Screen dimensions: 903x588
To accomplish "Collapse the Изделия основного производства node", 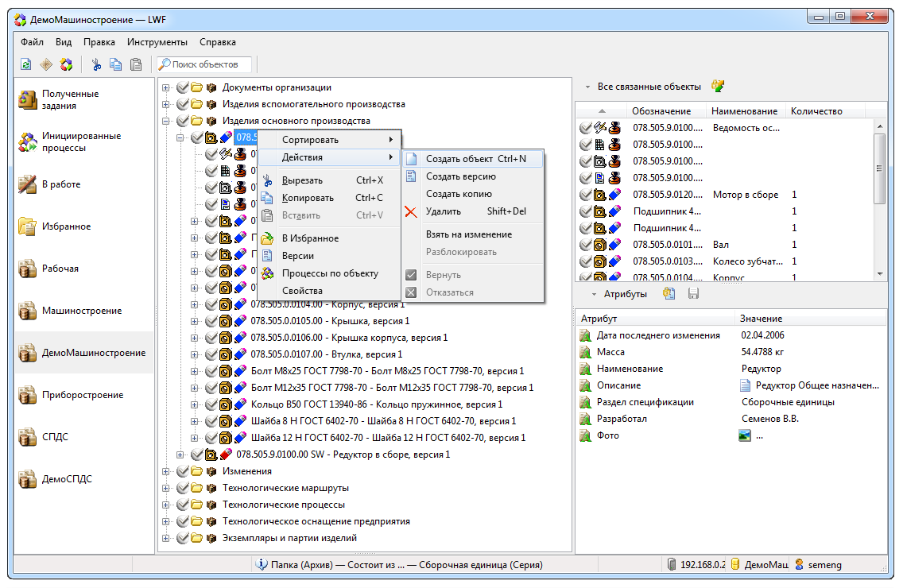I will (166, 121).
